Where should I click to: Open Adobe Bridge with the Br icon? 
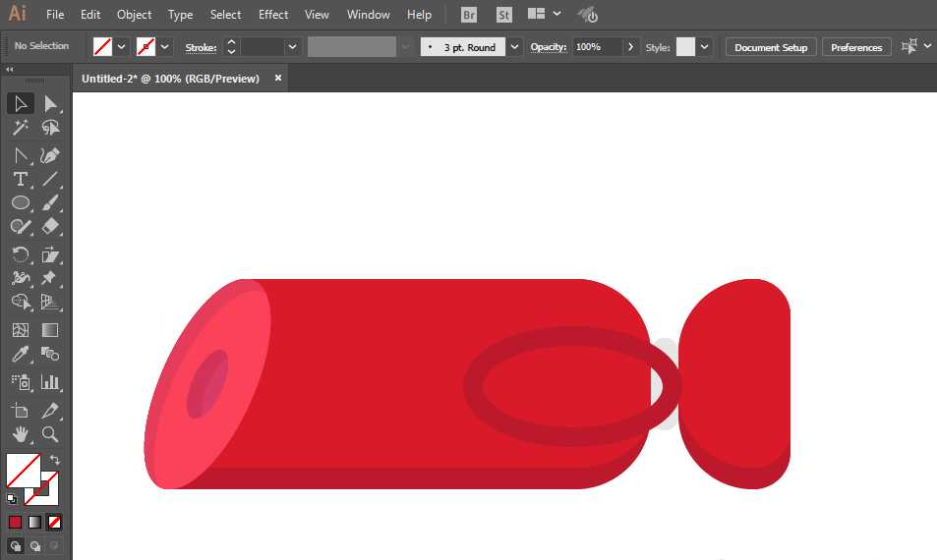[x=469, y=15]
